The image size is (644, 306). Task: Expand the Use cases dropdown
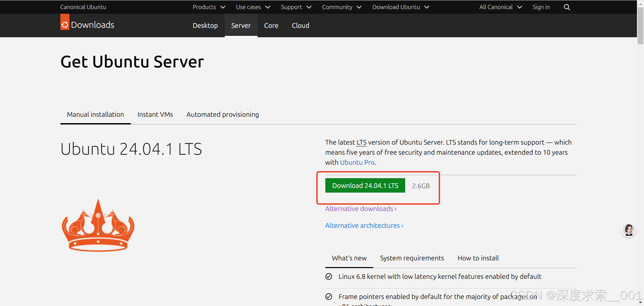(253, 7)
